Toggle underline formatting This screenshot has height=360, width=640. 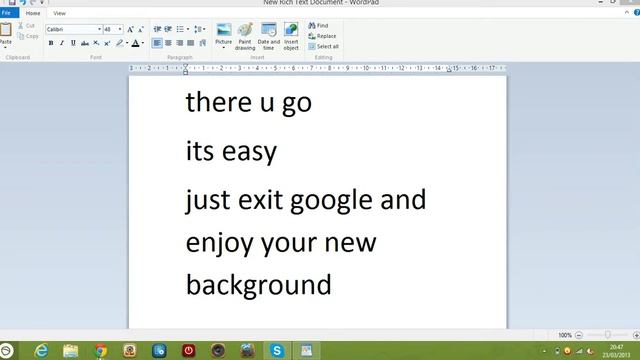73,43
